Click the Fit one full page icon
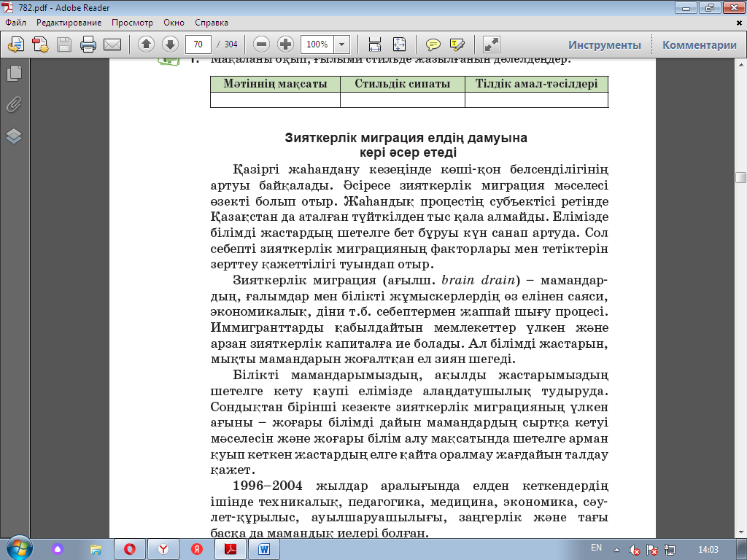Screen dimensions: 747x560 coord(399,44)
